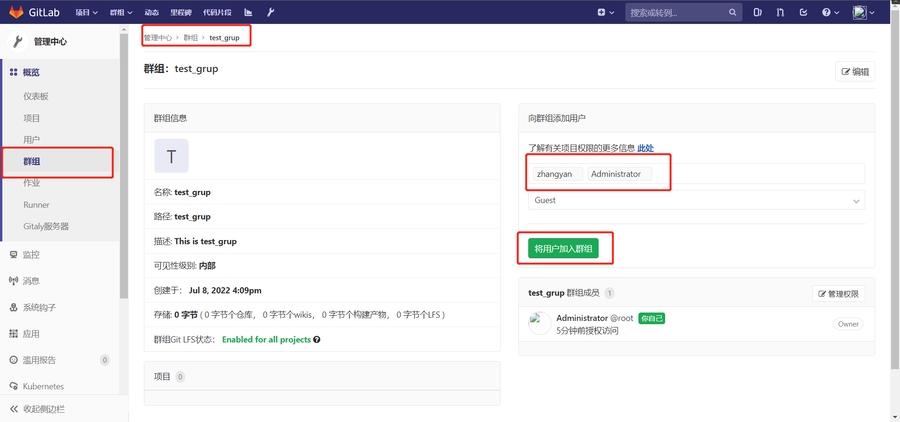The height and width of the screenshot is (422, 900).
Task: Select 用户 in the admin sidebar
Action: [32, 139]
